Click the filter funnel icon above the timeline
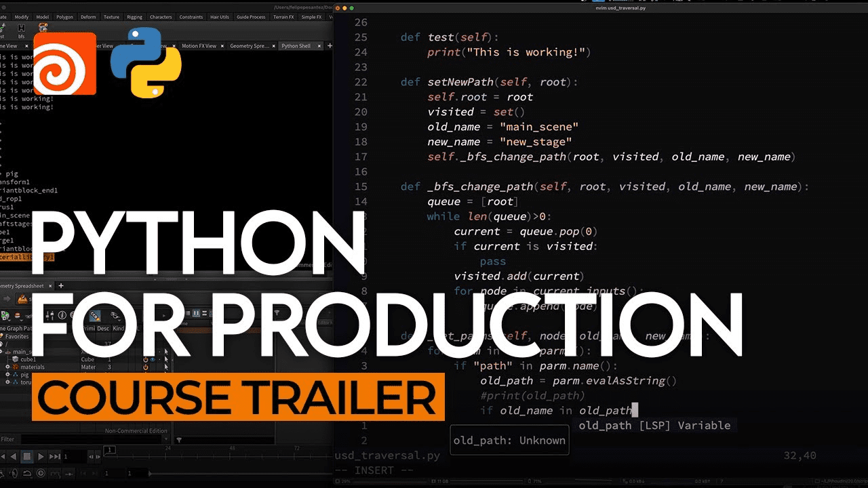The image size is (868, 488). 179,439
